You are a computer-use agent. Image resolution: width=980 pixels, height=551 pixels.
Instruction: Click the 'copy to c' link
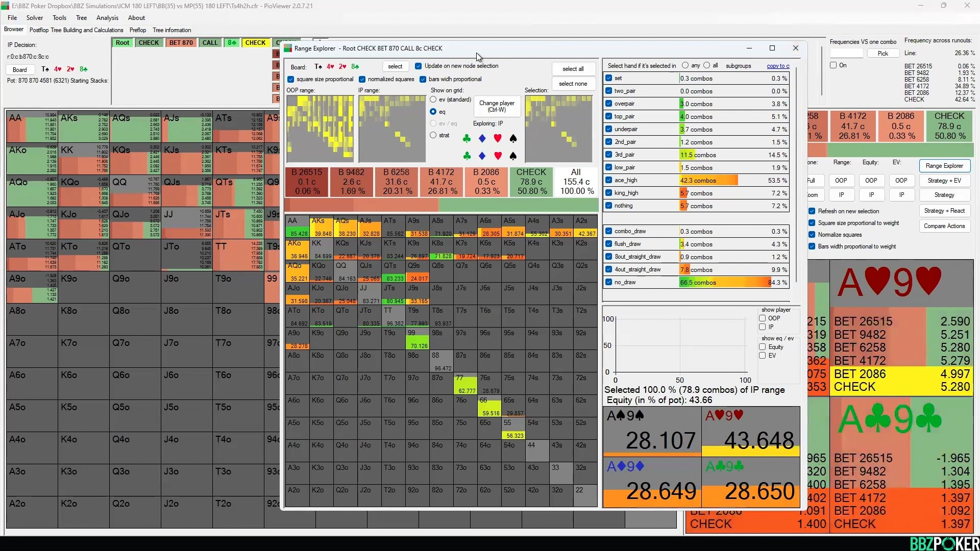pyautogui.click(x=777, y=66)
